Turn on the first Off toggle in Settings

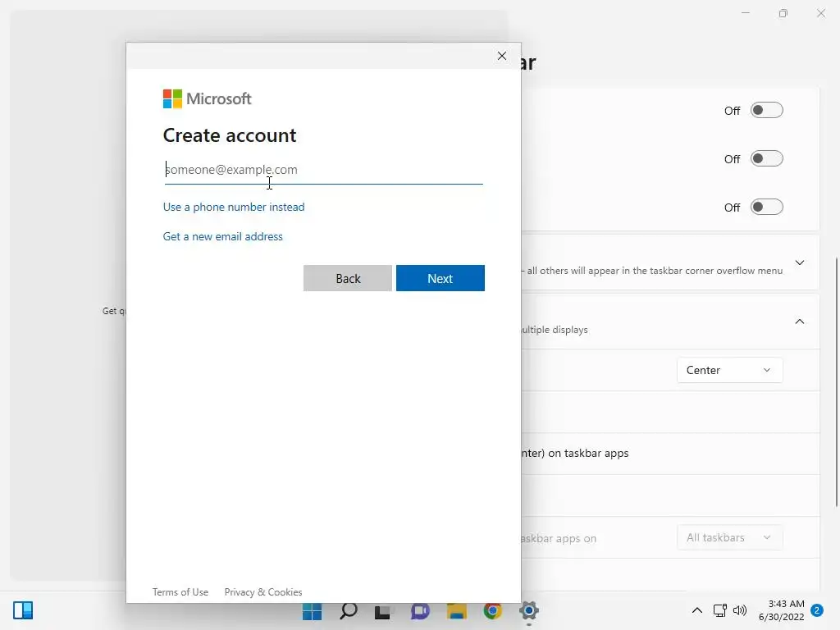[x=767, y=111]
